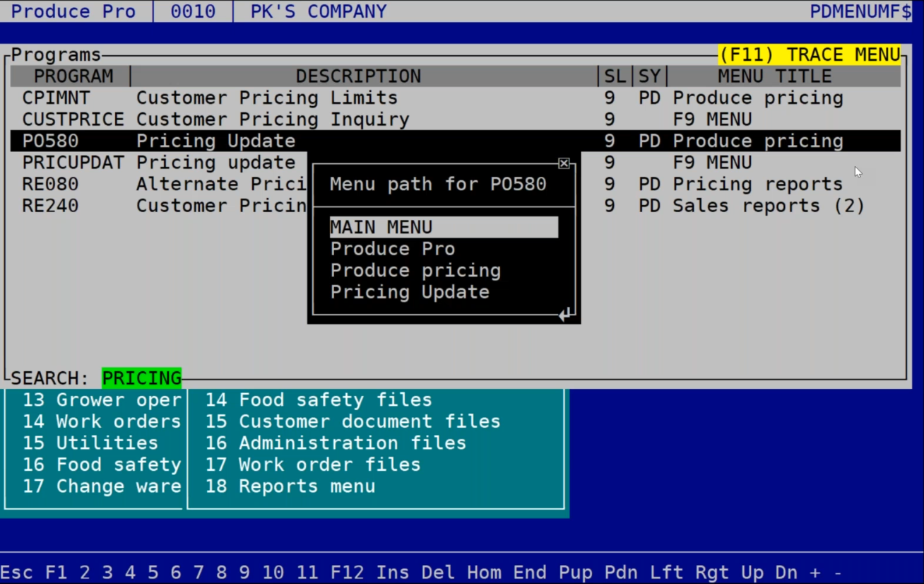Open 16 Administration files

point(336,443)
